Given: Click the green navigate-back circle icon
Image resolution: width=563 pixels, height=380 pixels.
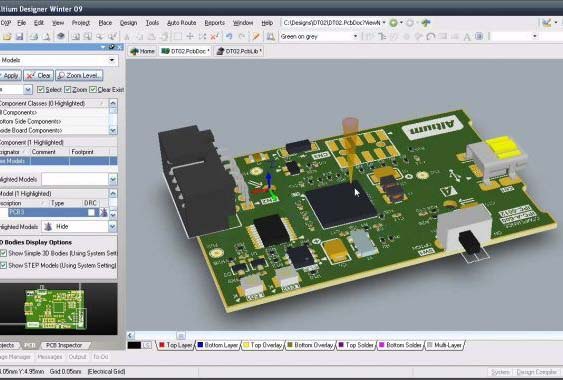Looking at the screenshot, I should click(x=394, y=23).
